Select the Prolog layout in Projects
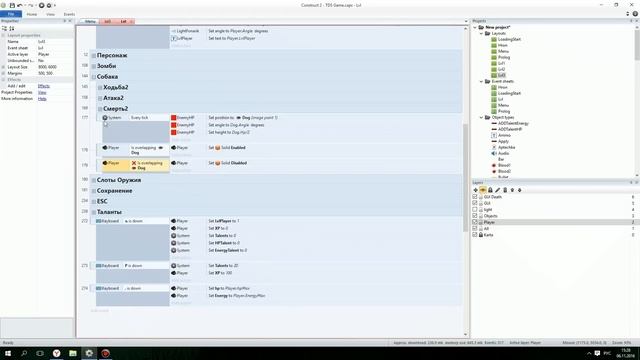Viewport: 640px width, 360px height. (504, 58)
